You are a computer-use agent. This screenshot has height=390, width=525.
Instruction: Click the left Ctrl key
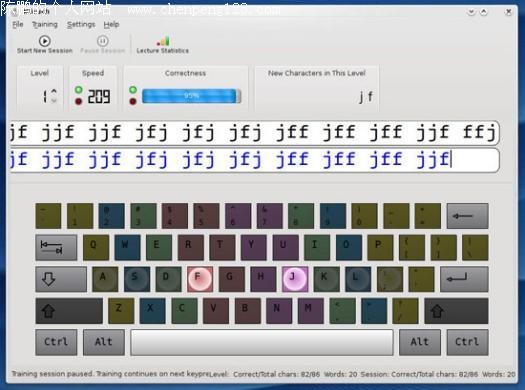click(x=56, y=342)
